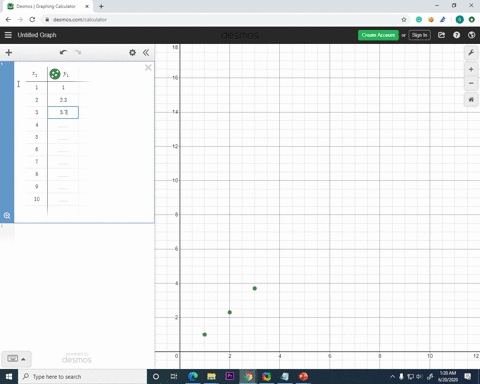The width and height of the screenshot is (480, 384).
Task: Reset graph to default viewport home
Action: pyautogui.click(x=471, y=100)
